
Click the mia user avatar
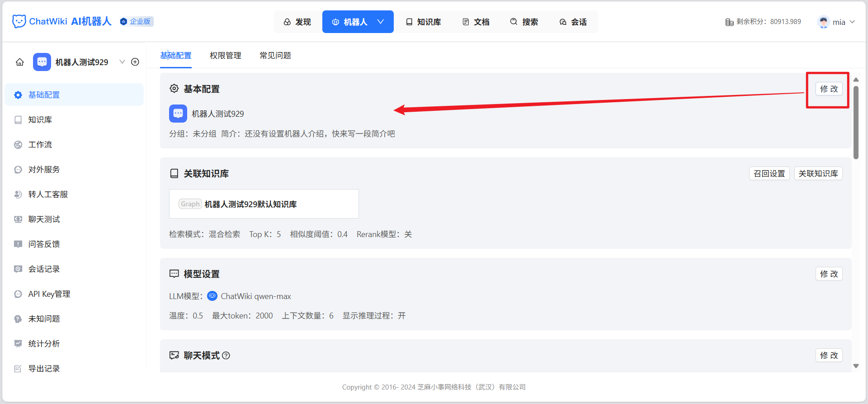823,22
